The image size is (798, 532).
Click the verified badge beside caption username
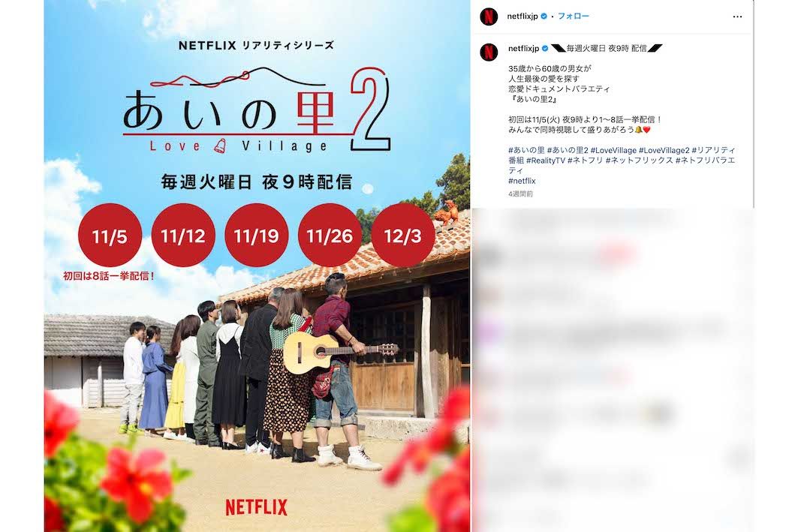coord(545,48)
